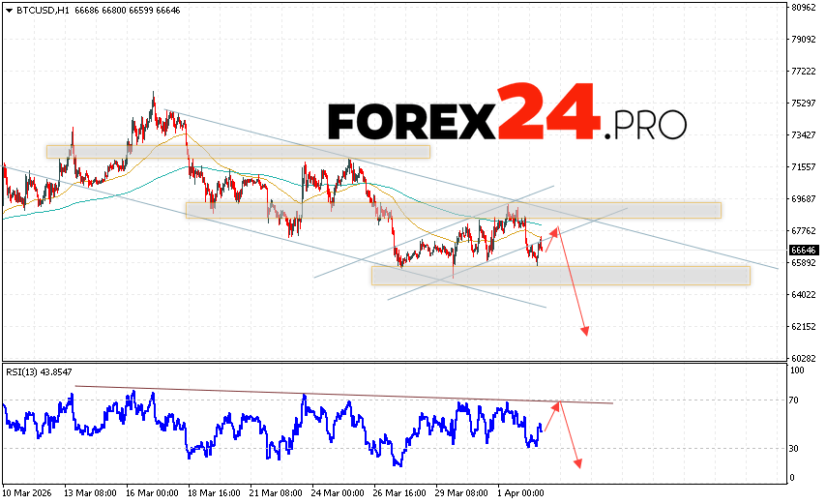826x504 pixels.
Task: Click the small triangle beside BTCUSD,H1 title
Action: click(7, 8)
